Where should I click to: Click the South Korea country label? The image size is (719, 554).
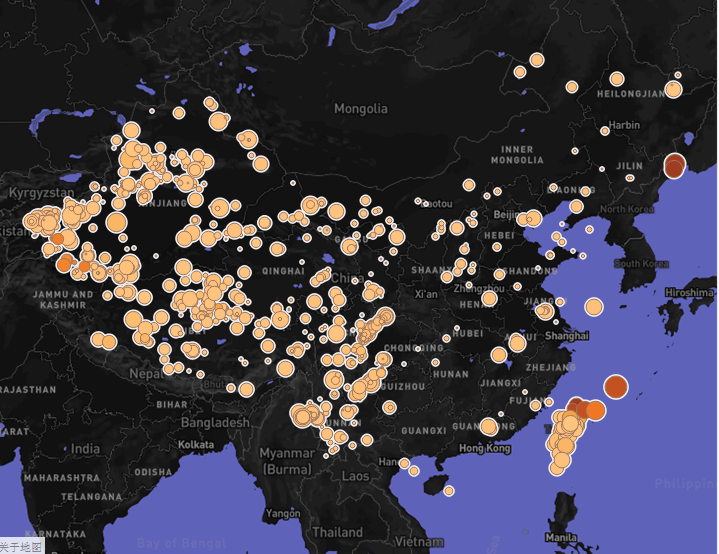641,264
